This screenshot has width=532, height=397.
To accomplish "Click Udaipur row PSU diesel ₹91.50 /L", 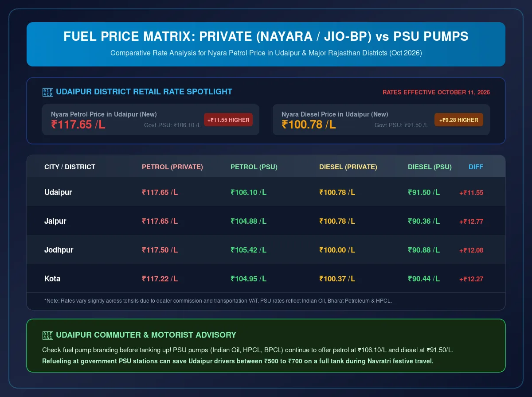I will [x=424, y=192].
